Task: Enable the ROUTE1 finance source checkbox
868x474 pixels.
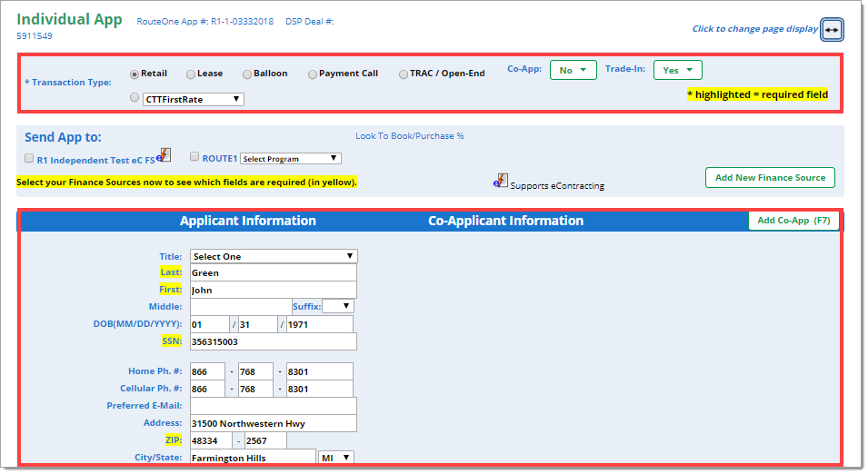Action: [x=195, y=157]
